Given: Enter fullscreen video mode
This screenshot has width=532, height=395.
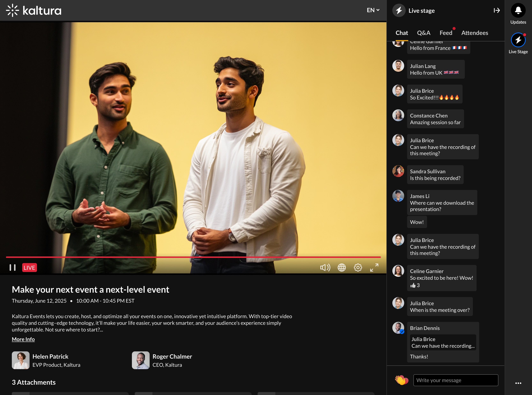Looking at the screenshot, I should [x=374, y=267].
